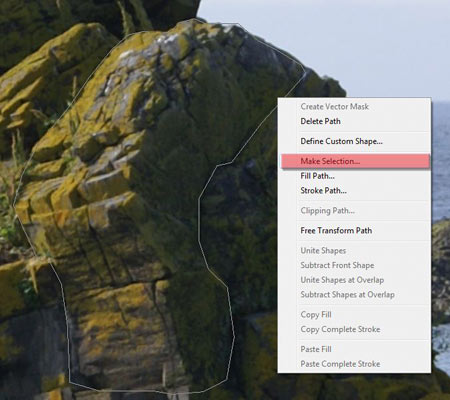Screen dimensions: 450x400
Task: Choose Make Selection from the context menu
Action: [x=356, y=161]
